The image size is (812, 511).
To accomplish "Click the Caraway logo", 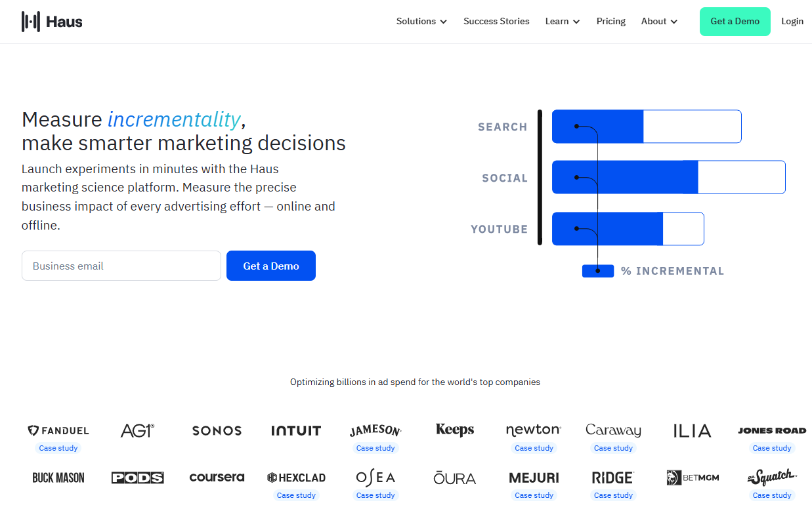I will pos(613,431).
